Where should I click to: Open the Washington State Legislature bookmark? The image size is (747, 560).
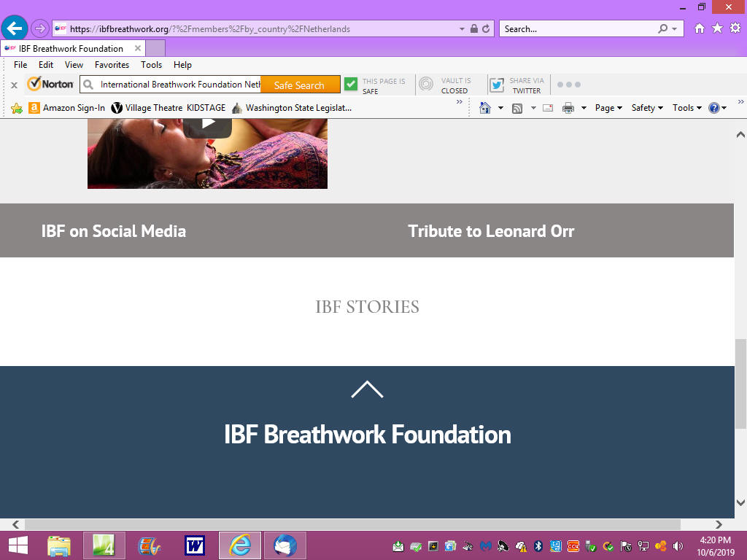[292, 108]
